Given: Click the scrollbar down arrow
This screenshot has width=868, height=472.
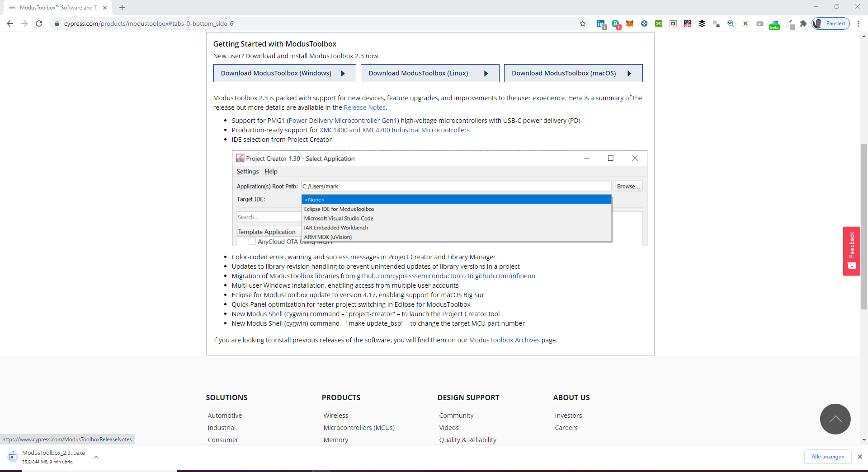Looking at the screenshot, I should (x=864, y=440).
